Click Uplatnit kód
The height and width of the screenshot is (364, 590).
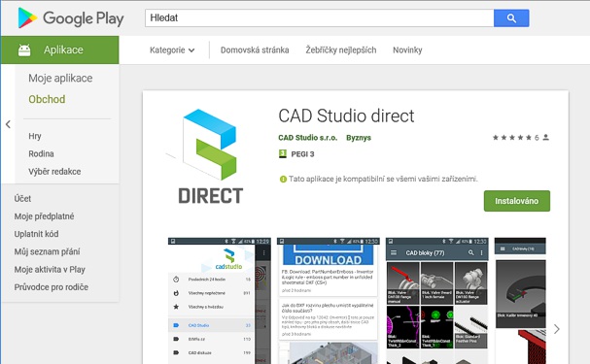[36, 234]
